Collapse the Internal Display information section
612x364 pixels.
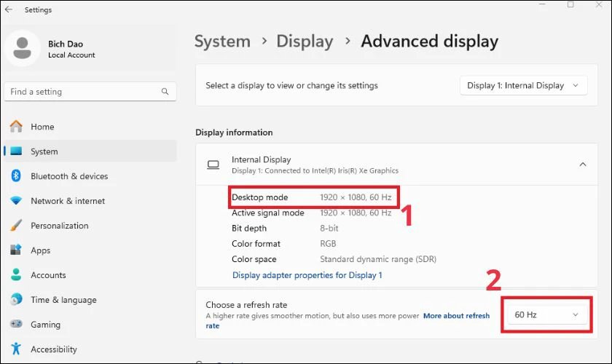[x=582, y=165]
